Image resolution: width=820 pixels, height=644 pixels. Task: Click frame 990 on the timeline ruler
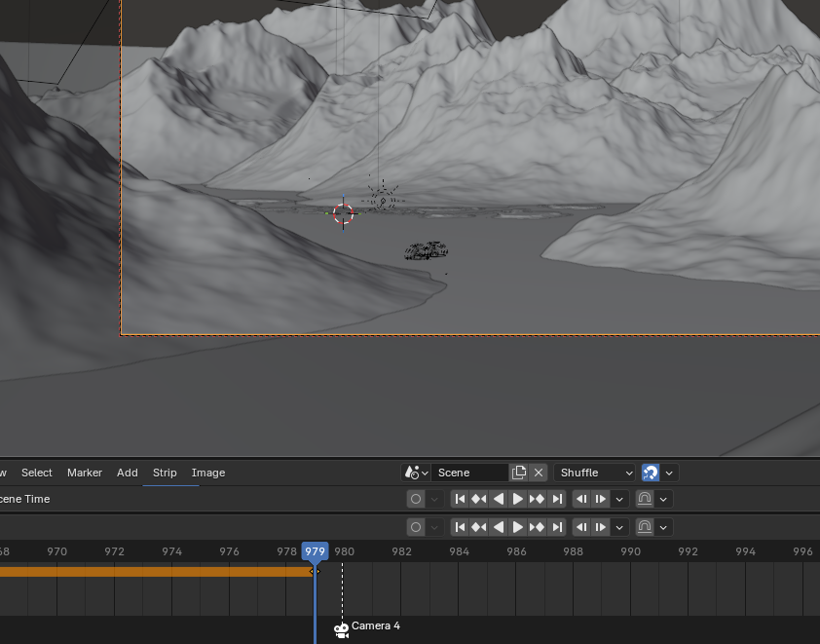coord(630,551)
